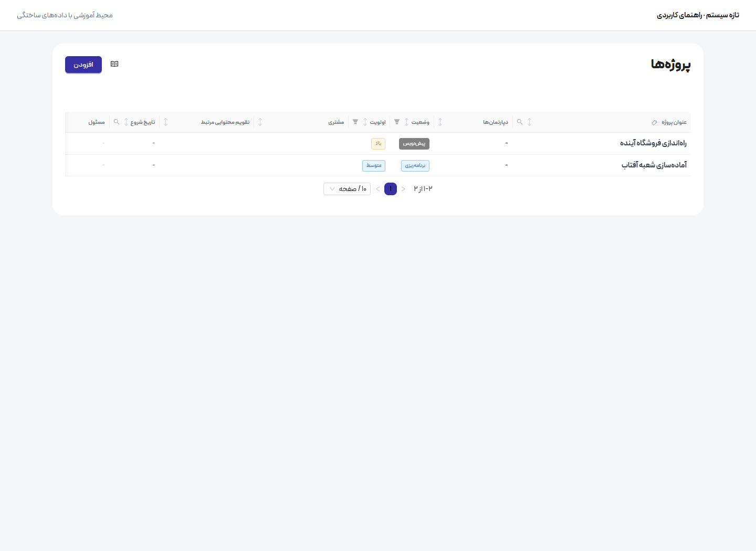
Task: Click the بالا priority tag
Action: pyautogui.click(x=378, y=144)
